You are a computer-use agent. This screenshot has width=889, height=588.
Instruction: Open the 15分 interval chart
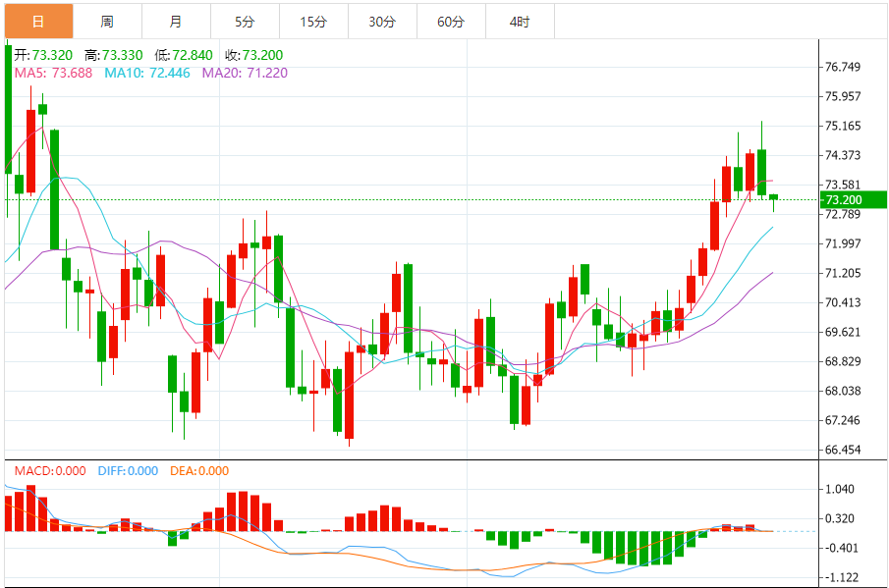point(314,20)
